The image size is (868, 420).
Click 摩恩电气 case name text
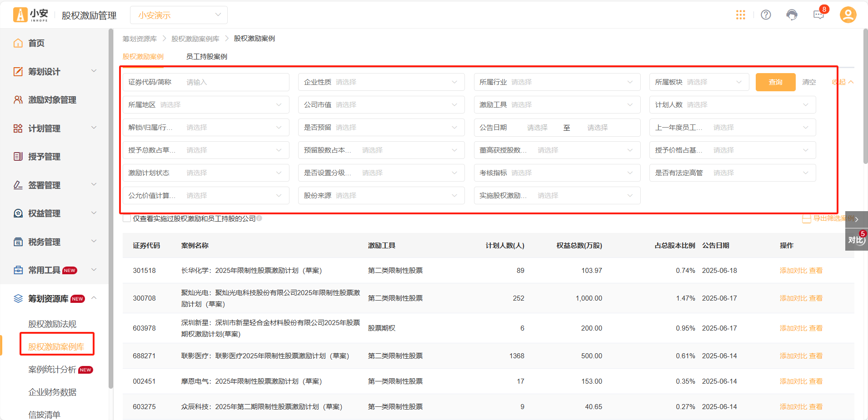point(251,381)
